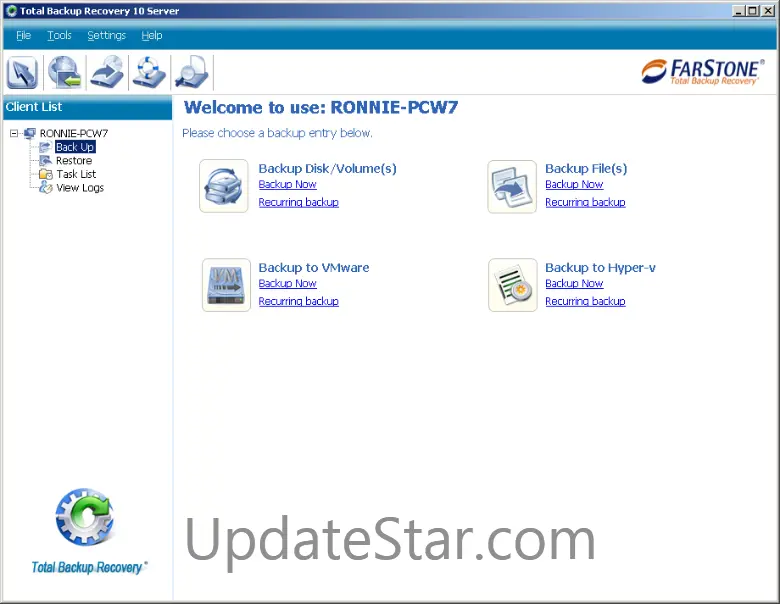Click the Total Backup Recovery gear logo
The height and width of the screenshot is (604, 780).
85,517
